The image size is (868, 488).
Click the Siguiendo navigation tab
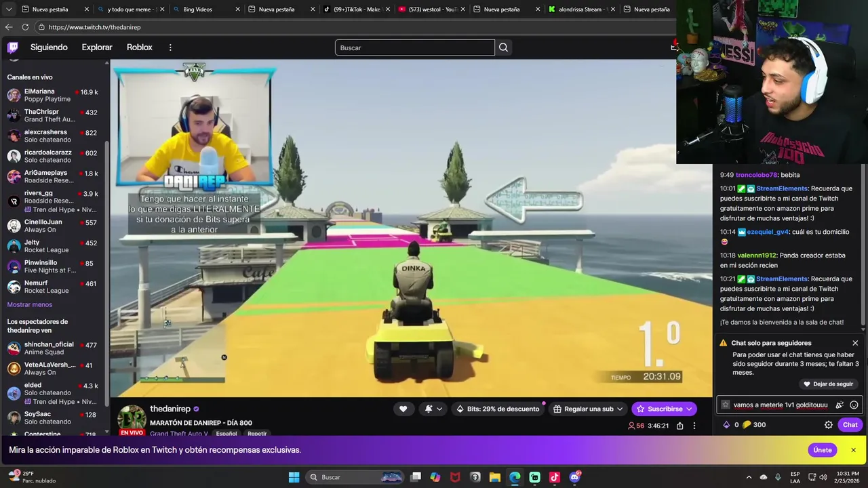point(49,47)
